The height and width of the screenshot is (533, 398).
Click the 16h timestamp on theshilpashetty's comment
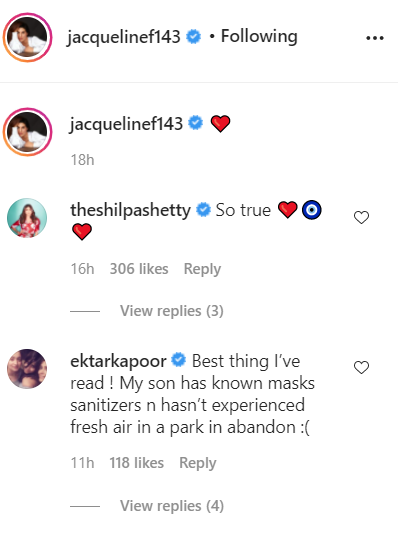click(x=82, y=269)
